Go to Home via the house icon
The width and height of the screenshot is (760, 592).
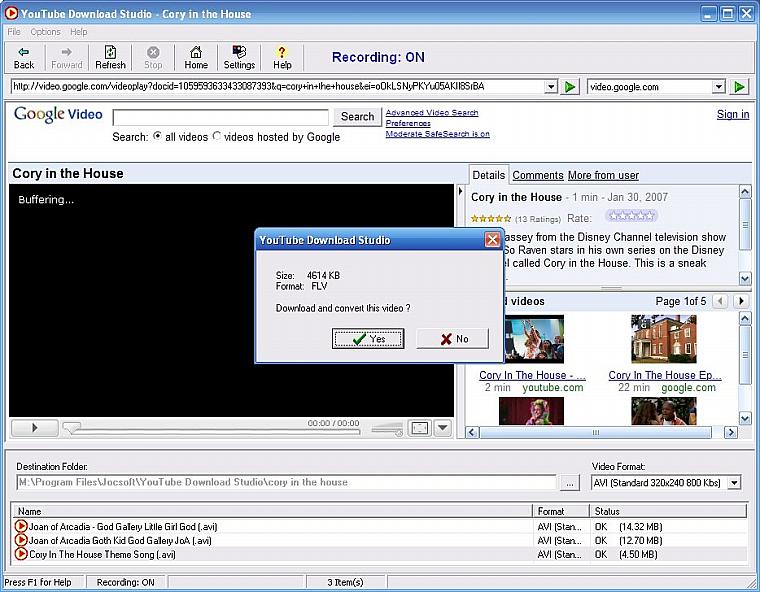point(196,58)
